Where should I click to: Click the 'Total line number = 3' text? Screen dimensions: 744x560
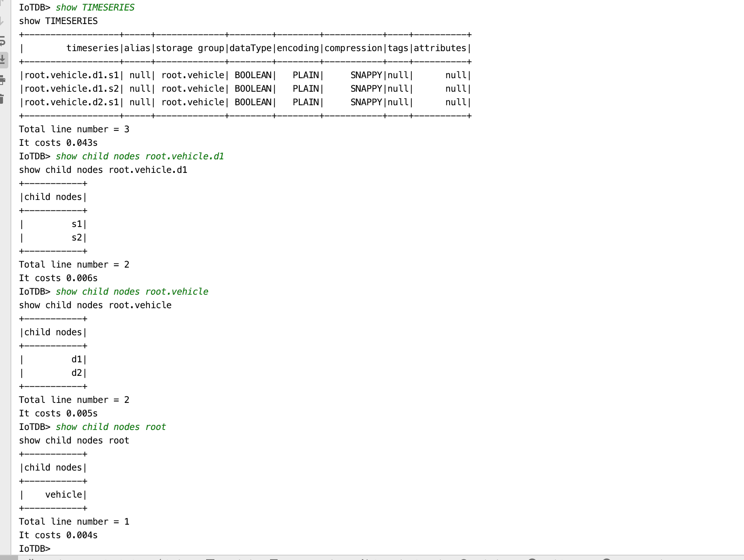pyautogui.click(x=74, y=129)
